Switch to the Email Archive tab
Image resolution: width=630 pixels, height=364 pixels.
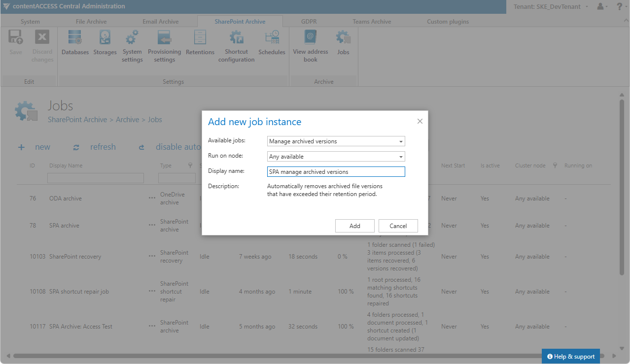pos(161,22)
